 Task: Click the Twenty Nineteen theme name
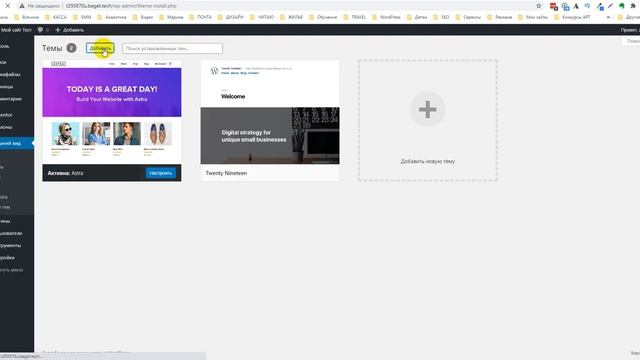click(226, 173)
